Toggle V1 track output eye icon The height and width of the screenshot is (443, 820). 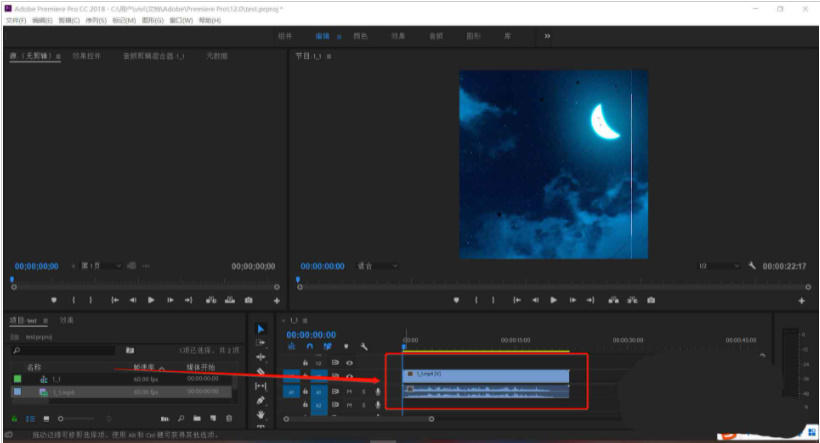(x=350, y=376)
